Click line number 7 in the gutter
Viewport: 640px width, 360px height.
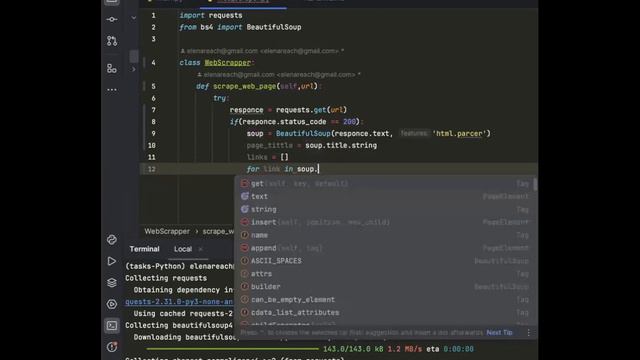pos(153,110)
